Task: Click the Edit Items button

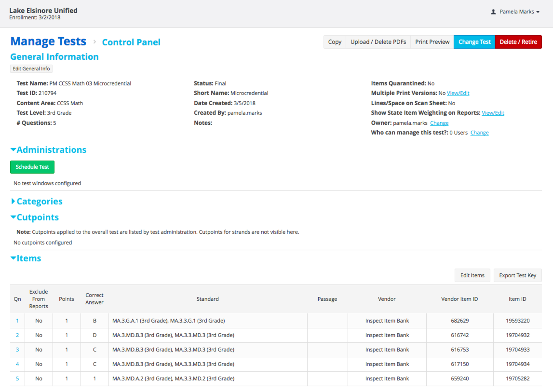Action: [x=472, y=275]
